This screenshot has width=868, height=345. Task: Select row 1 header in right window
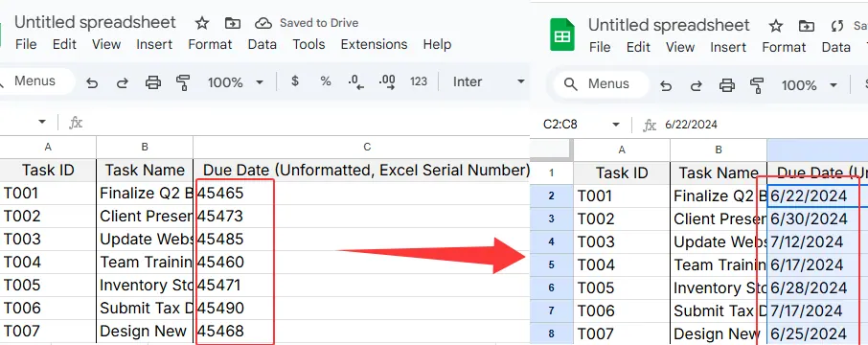(x=551, y=172)
